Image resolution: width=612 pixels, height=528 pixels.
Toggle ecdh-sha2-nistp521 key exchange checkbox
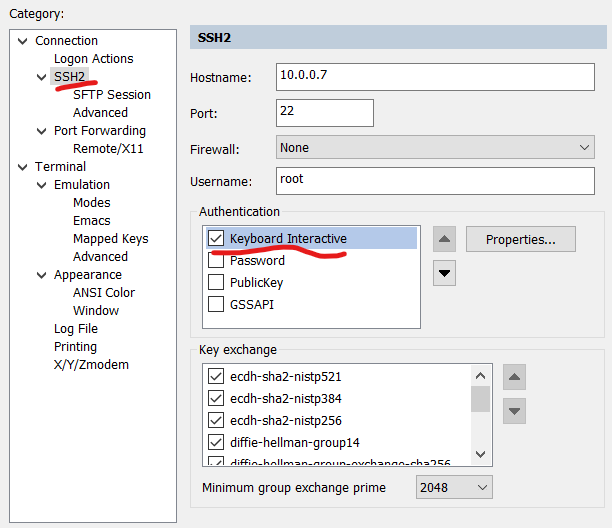pos(216,377)
